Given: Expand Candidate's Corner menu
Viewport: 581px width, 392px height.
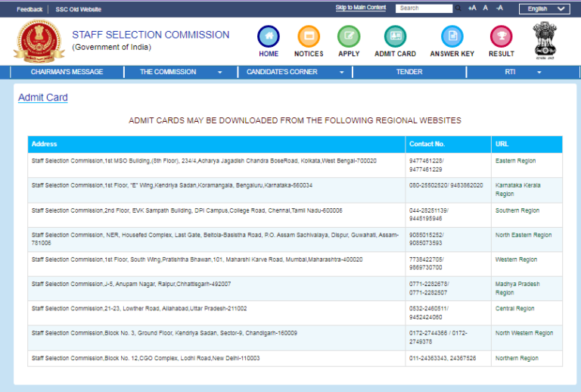Looking at the screenshot, I should click(x=295, y=72).
